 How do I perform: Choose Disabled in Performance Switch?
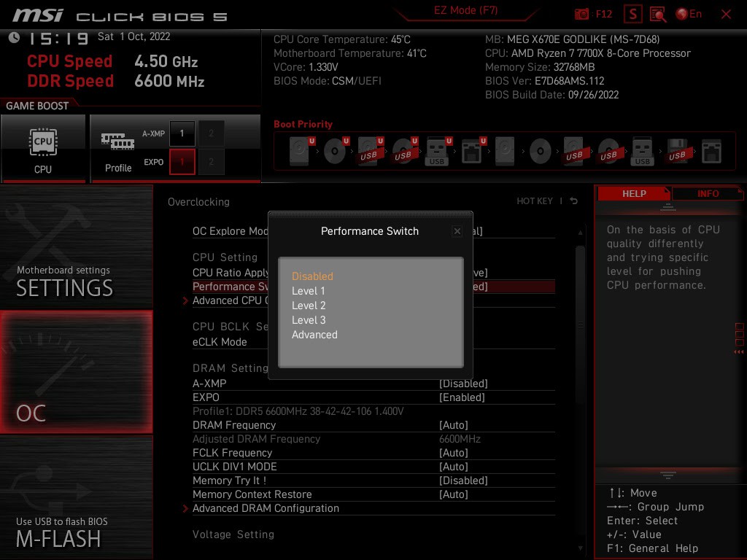point(312,276)
